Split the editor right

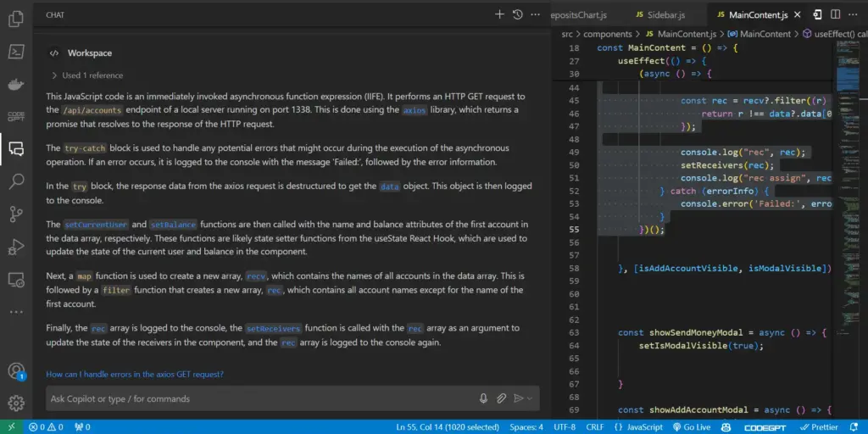click(835, 14)
